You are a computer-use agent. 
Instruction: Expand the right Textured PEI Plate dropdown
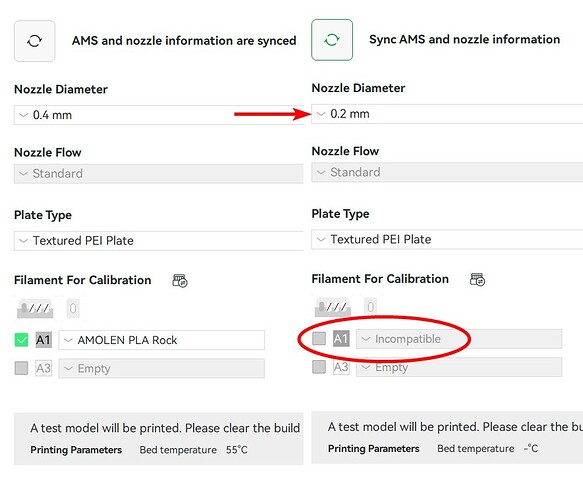click(x=447, y=239)
